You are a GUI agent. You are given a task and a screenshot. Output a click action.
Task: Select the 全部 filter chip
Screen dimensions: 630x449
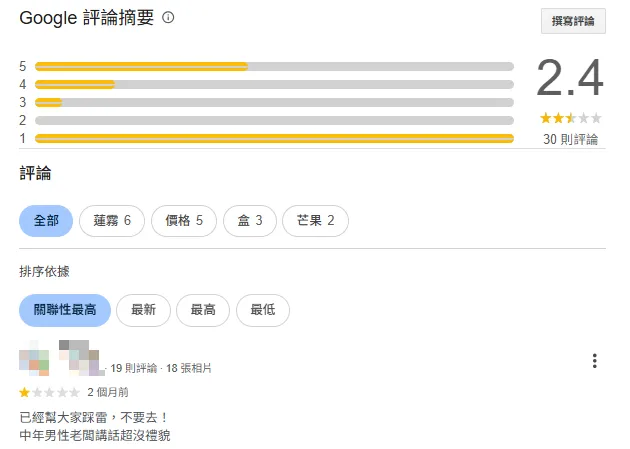46,220
